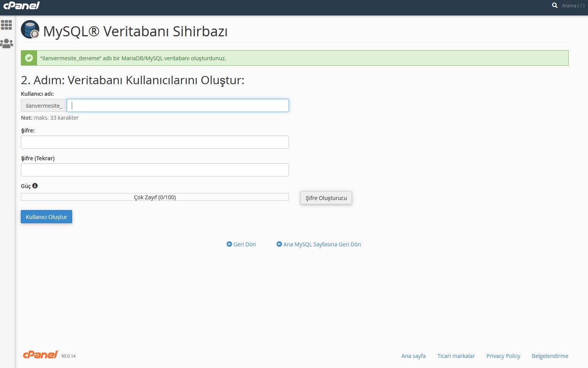Open the Privacy Policy footer link

(503, 356)
